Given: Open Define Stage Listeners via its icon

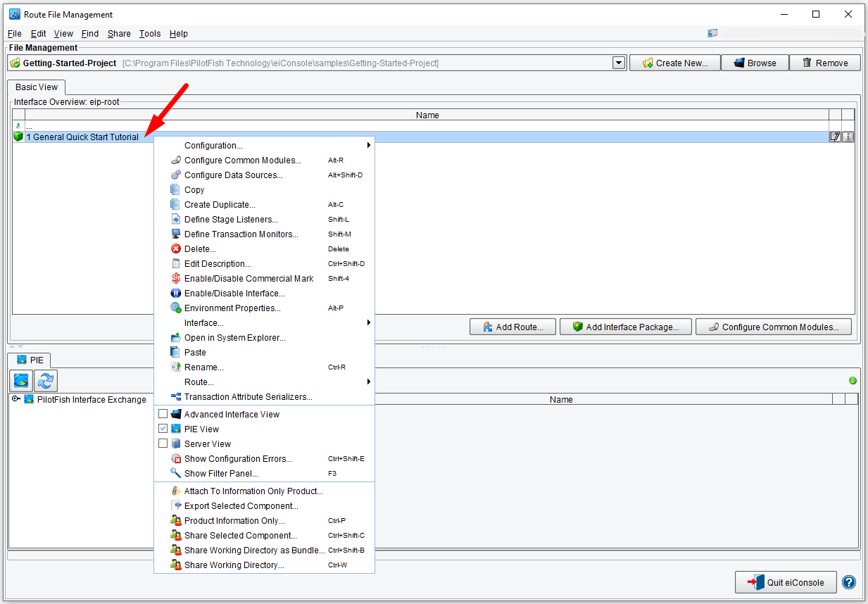Looking at the screenshot, I should click(x=176, y=220).
